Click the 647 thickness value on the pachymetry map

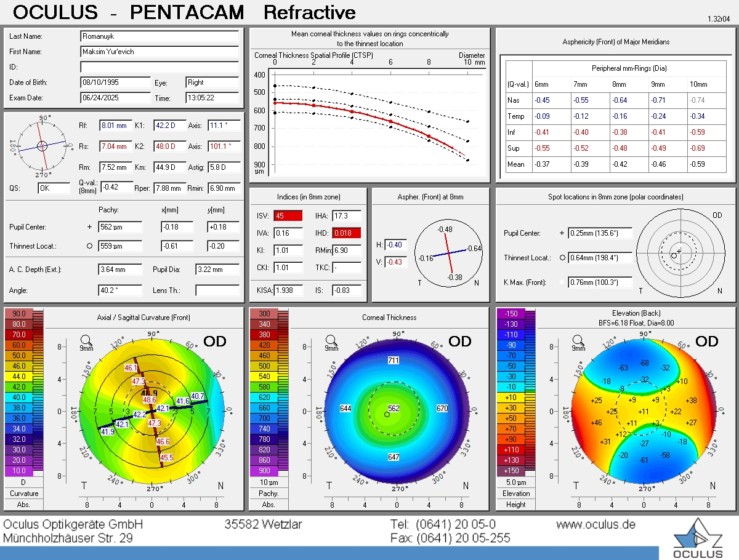[394, 457]
